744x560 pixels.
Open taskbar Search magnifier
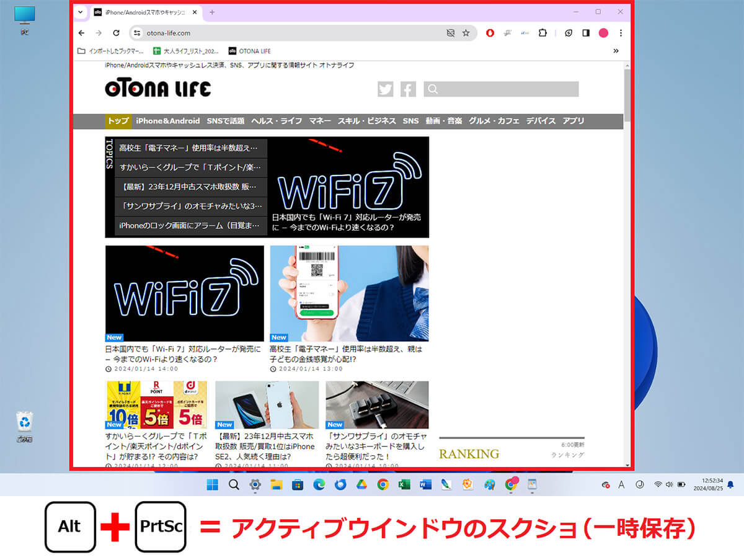(x=234, y=484)
